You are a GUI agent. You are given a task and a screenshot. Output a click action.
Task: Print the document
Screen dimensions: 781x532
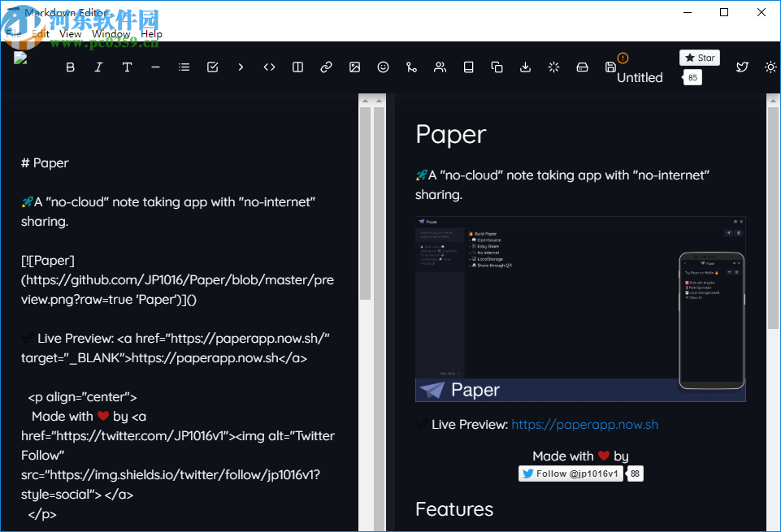(582, 67)
